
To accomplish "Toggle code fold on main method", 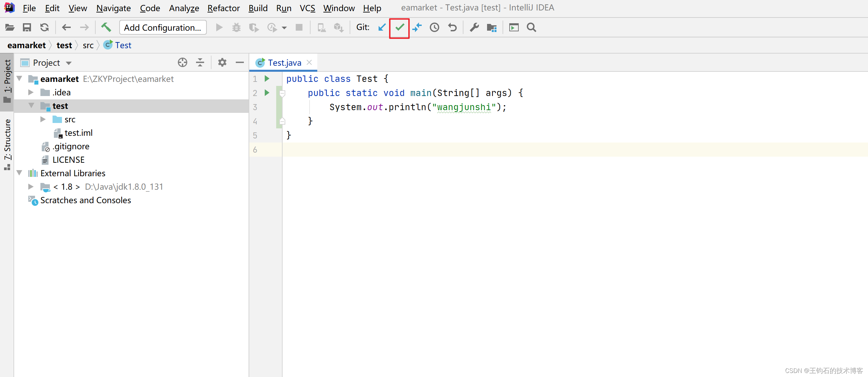I will click(x=282, y=93).
